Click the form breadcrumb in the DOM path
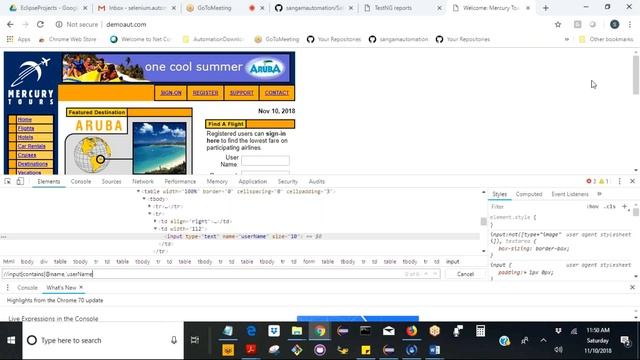This screenshot has height=360, width=640. click(309, 262)
